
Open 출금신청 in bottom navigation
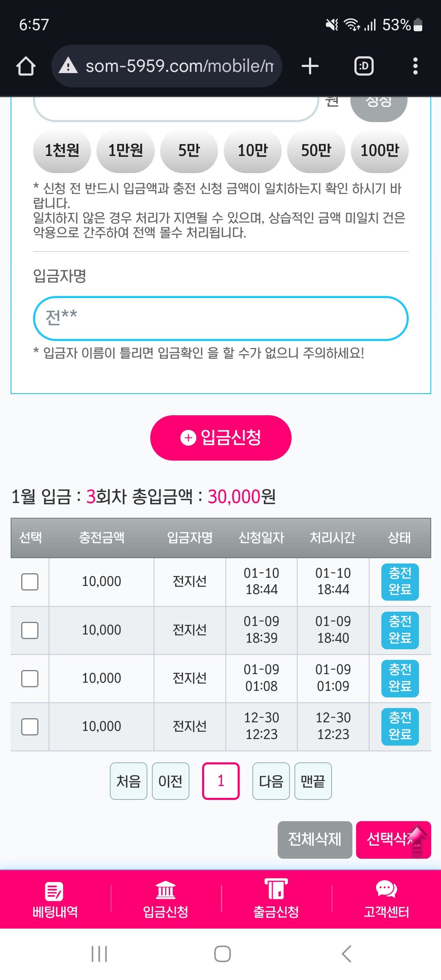click(x=276, y=900)
